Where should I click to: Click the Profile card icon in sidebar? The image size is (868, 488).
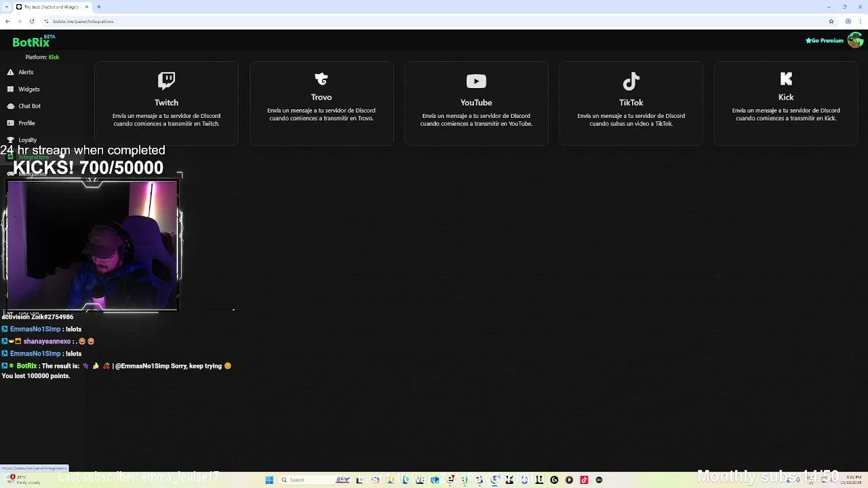click(x=10, y=123)
